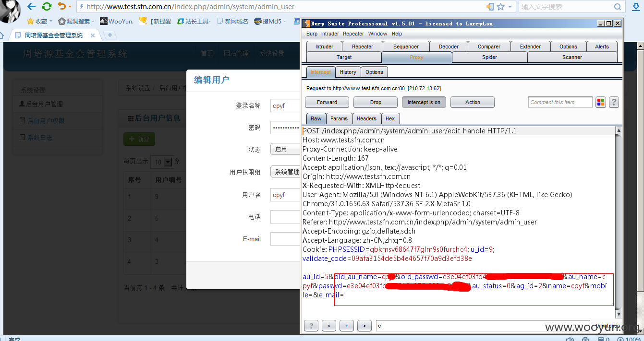Open the Action menu button
The image size is (644, 341).
473,102
